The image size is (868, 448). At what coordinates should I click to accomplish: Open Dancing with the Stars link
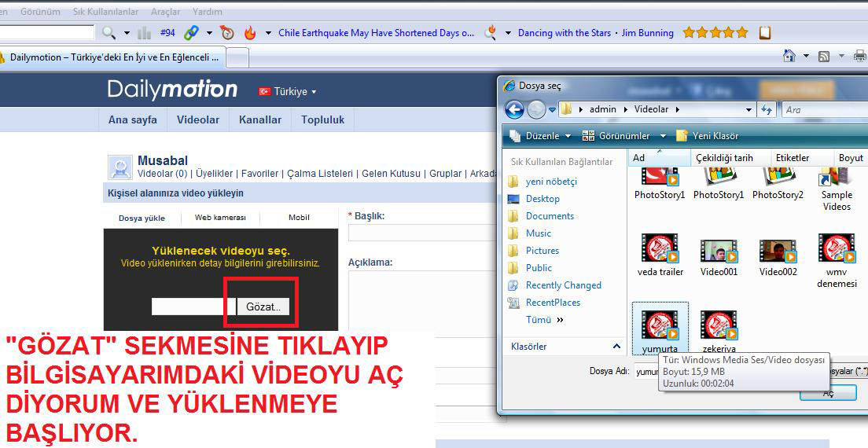[564, 33]
